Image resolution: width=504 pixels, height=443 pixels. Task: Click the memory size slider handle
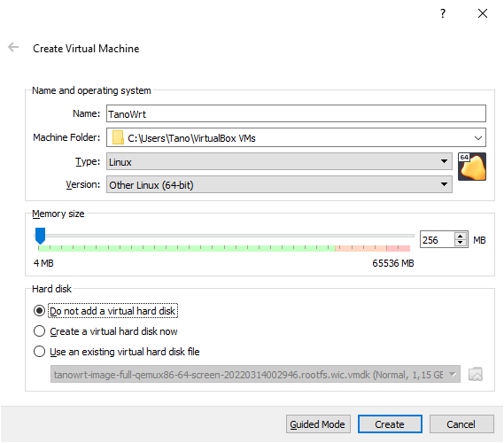(40, 236)
